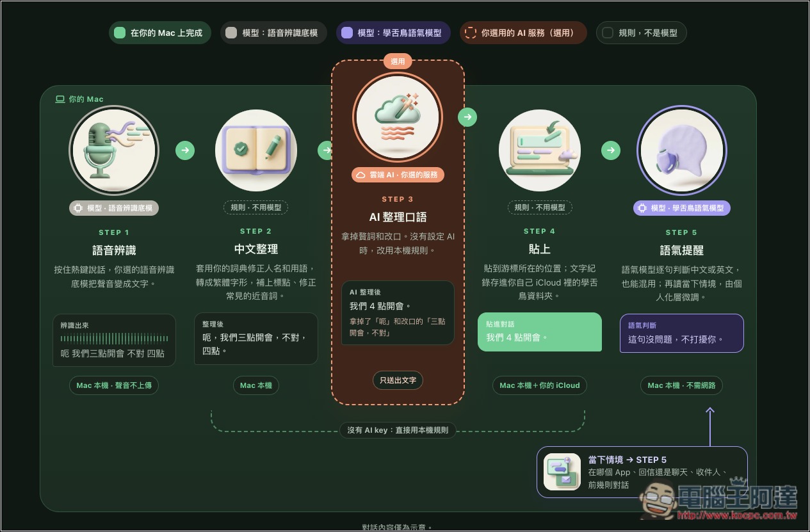This screenshot has width=810, height=532.
Task: Click the AI 整理口語 step title
Action: coord(398,217)
